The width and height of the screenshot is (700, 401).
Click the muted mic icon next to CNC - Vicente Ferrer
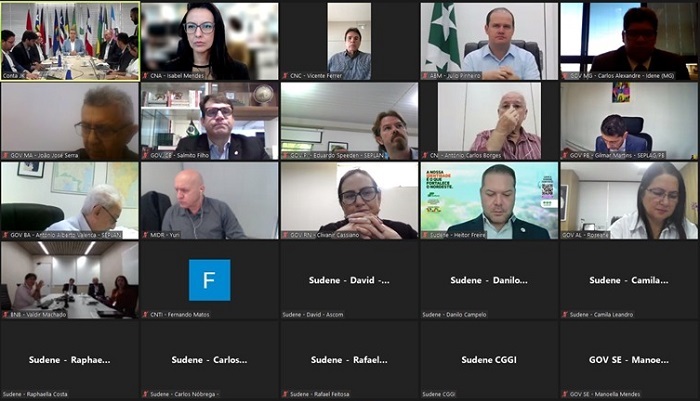[x=285, y=76]
